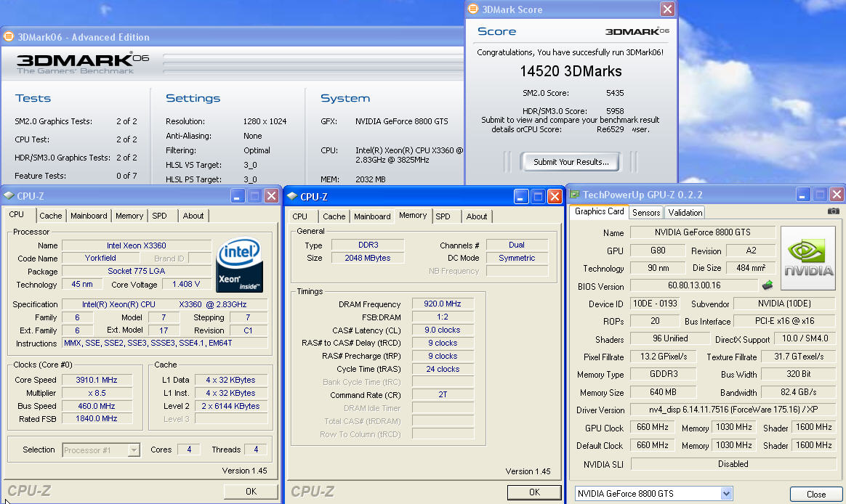Open the NVIDIA GeForce 8800 GTS card dropdown

(x=726, y=493)
